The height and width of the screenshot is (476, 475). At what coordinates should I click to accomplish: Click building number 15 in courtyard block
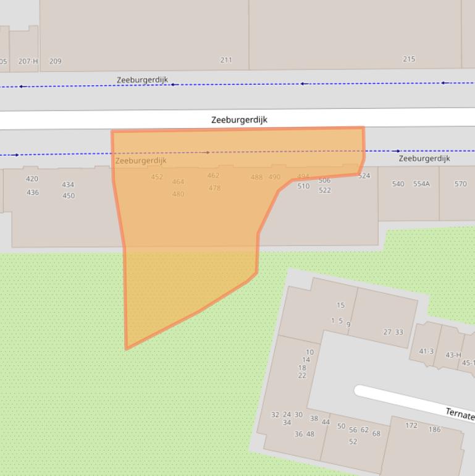pyautogui.click(x=340, y=305)
